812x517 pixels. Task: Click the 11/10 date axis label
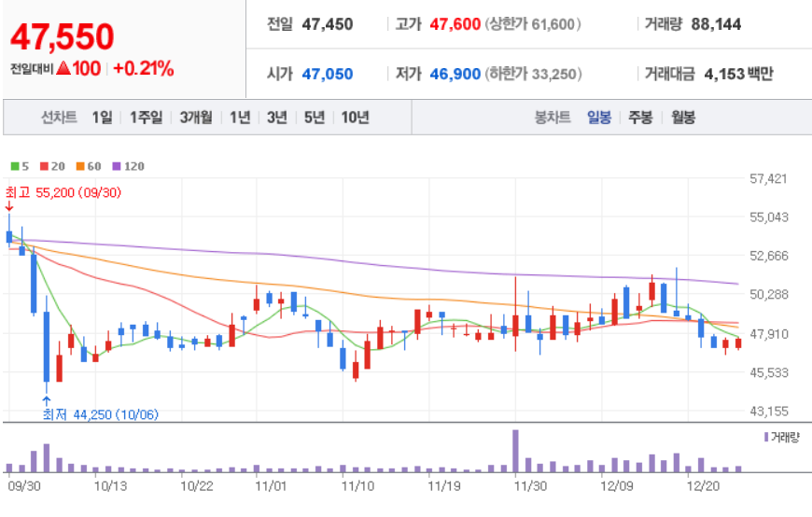[357, 486]
